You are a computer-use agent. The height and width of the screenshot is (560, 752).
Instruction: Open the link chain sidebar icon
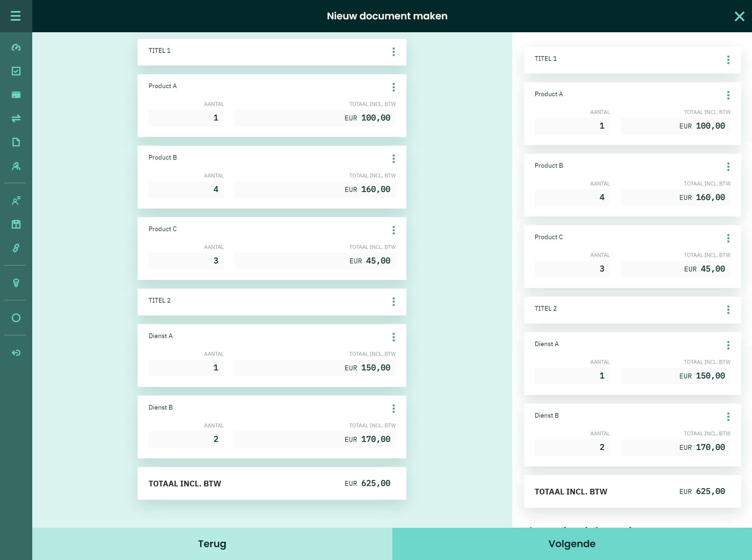(x=16, y=248)
